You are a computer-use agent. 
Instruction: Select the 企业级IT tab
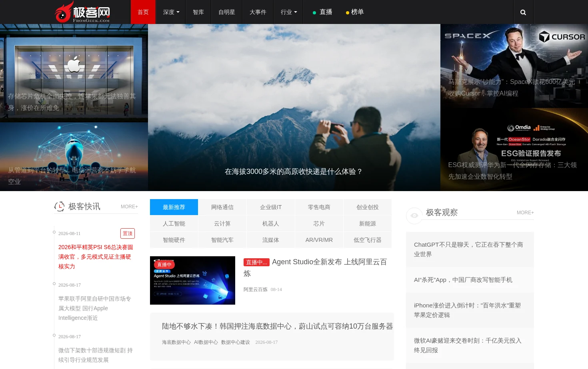point(271,207)
